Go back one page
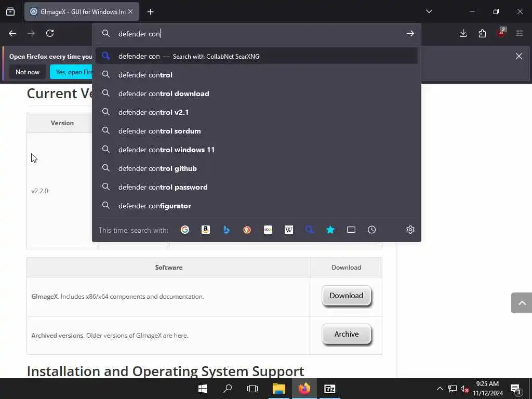Screen dimensions: 532x399 coord(12,33)
